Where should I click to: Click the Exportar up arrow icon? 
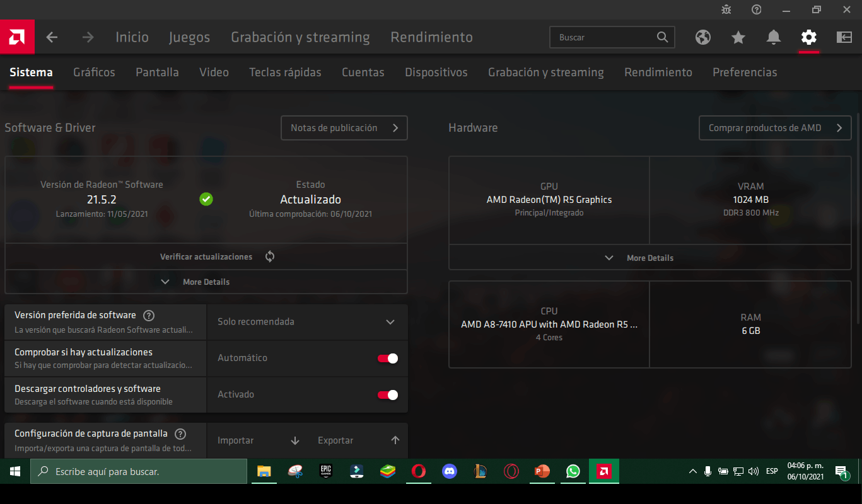(x=395, y=440)
